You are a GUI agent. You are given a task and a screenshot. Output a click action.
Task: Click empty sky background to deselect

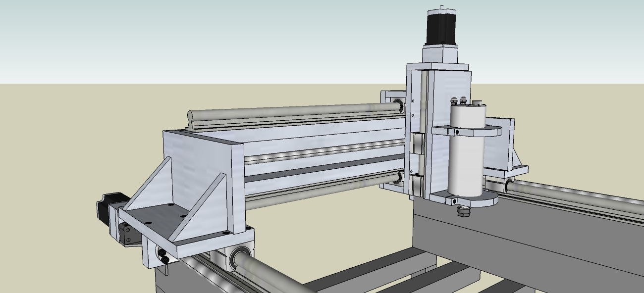[x=198, y=40]
